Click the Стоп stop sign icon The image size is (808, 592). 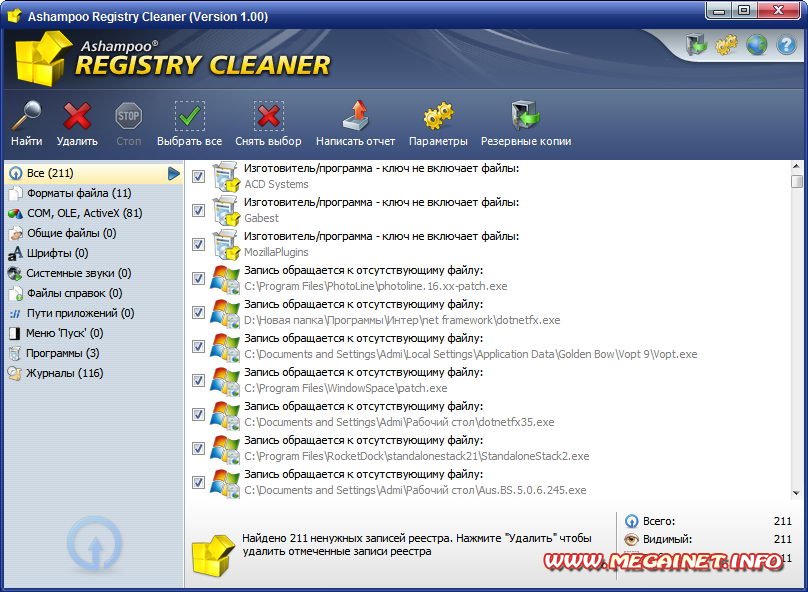click(128, 116)
